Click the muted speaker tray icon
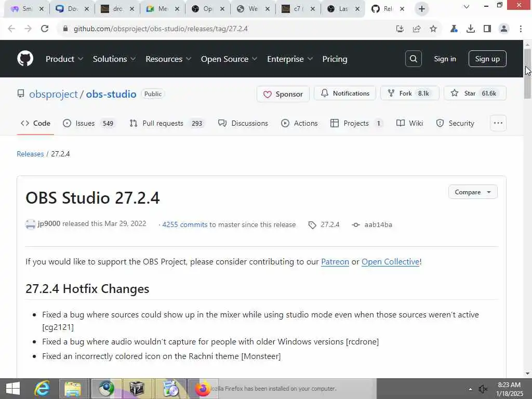 pyautogui.click(x=483, y=389)
